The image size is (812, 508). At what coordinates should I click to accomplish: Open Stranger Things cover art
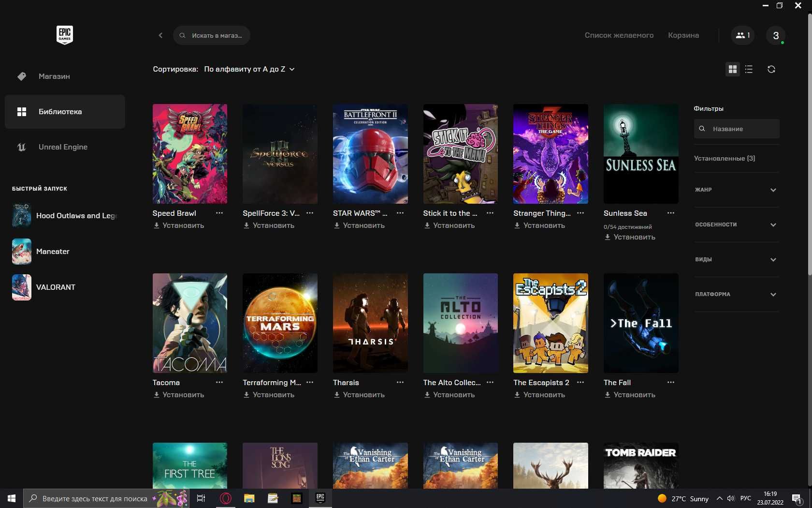551,154
